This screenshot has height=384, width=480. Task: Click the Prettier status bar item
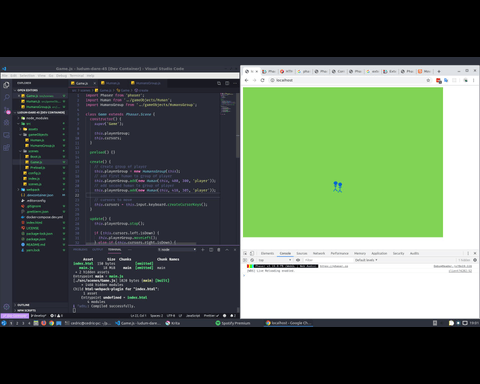pyautogui.click(x=211, y=315)
